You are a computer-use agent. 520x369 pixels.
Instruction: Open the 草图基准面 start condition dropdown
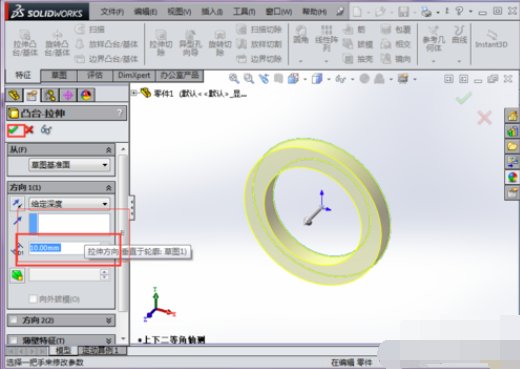(69, 165)
